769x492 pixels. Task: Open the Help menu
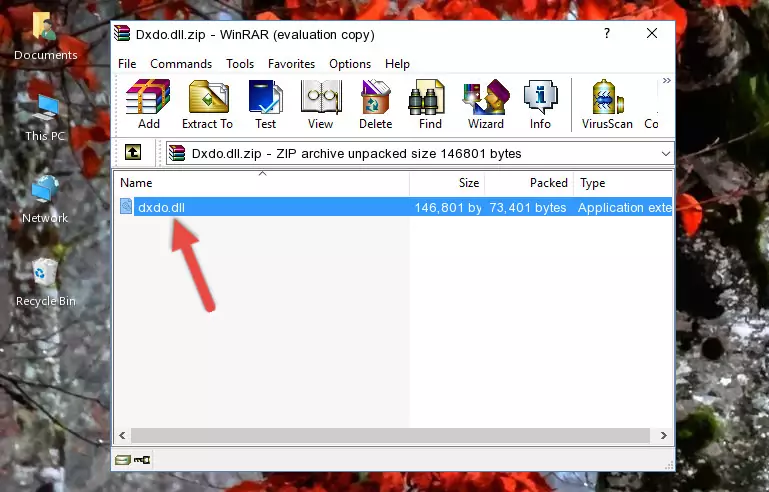click(397, 64)
